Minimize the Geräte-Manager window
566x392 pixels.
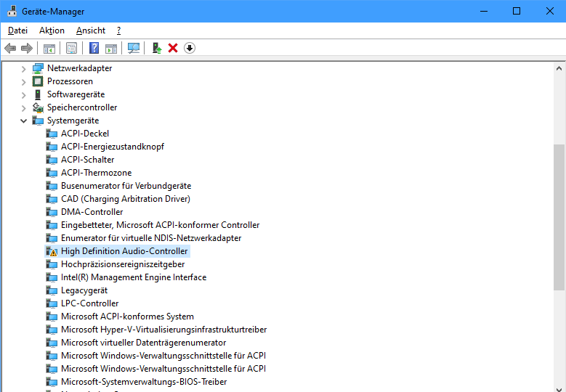[484, 11]
